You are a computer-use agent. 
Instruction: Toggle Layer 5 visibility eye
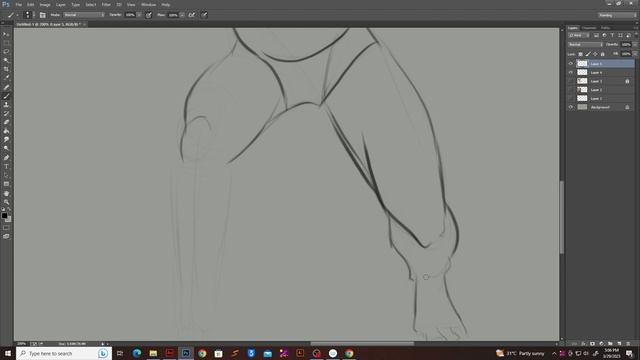tap(571, 64)
